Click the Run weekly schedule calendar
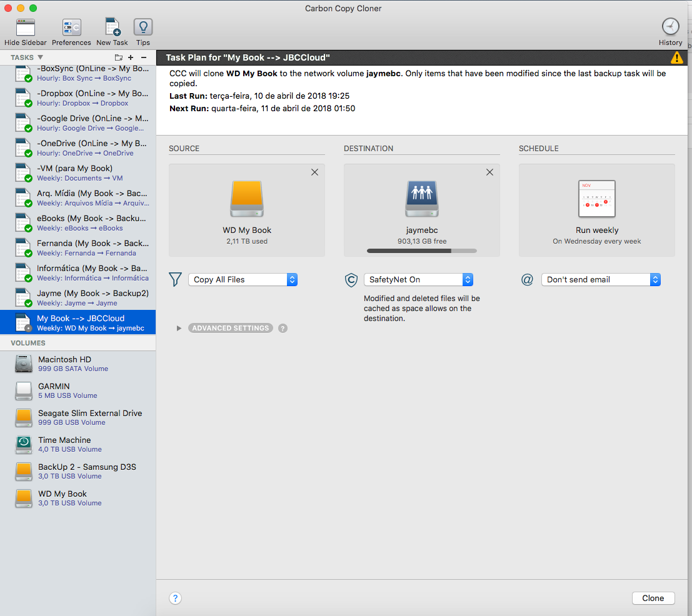Image resolution: width=692 pixels, height=616 pixels. [x=596, y=199]
